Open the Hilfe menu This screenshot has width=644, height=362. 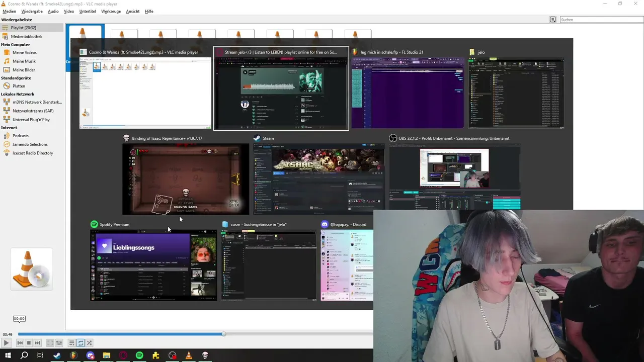pos(149,11)
